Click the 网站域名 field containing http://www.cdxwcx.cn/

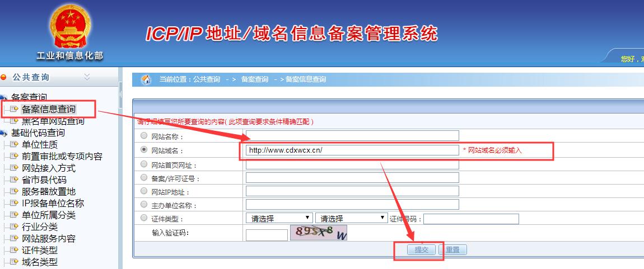click(x=352, y=150)
